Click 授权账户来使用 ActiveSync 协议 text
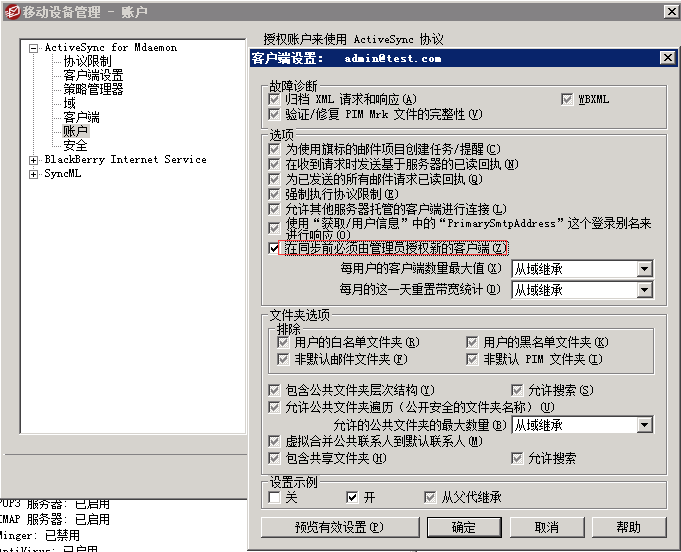This screenshot has height=552, width=681. coord(353,40)
